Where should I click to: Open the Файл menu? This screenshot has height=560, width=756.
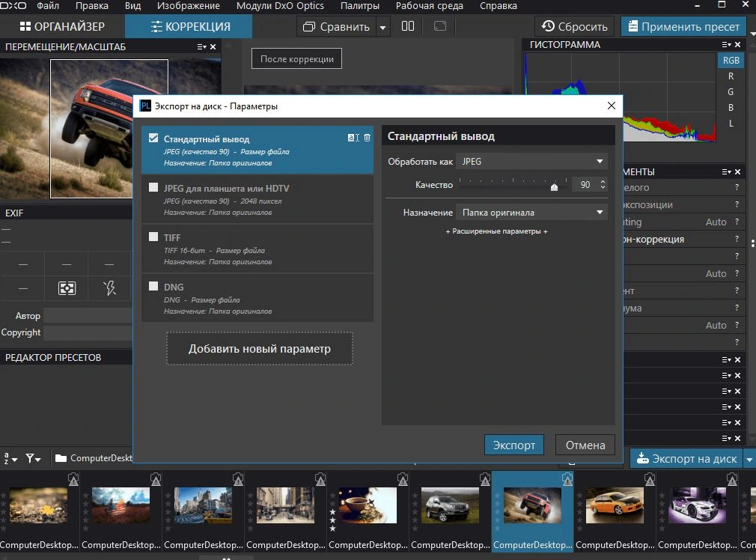click(48, 6)
